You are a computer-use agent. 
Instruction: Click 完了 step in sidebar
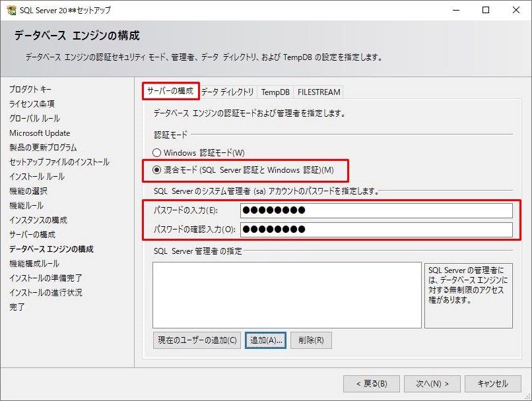pyautogui.click(x=17, y=307)
